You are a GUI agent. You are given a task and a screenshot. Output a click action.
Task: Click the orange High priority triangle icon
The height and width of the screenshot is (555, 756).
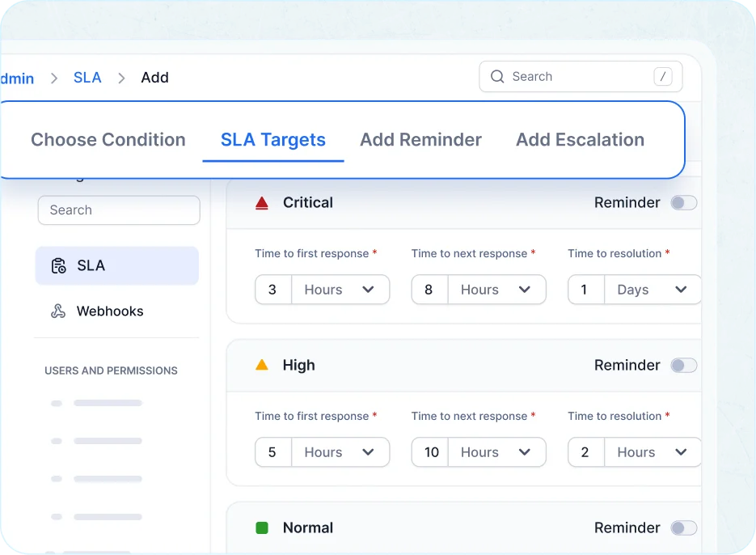(262, 365)
